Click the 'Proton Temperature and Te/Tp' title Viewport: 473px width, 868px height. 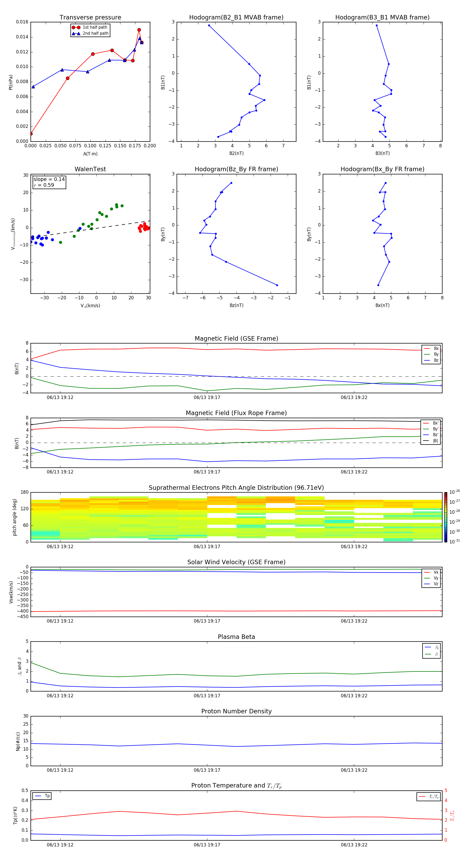[236, 785]
